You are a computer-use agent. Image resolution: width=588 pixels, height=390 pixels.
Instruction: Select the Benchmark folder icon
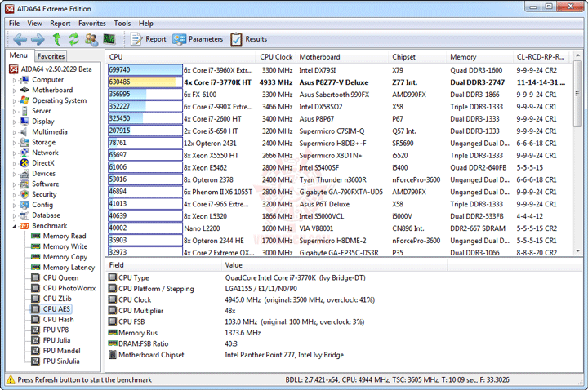coord(24,225)
